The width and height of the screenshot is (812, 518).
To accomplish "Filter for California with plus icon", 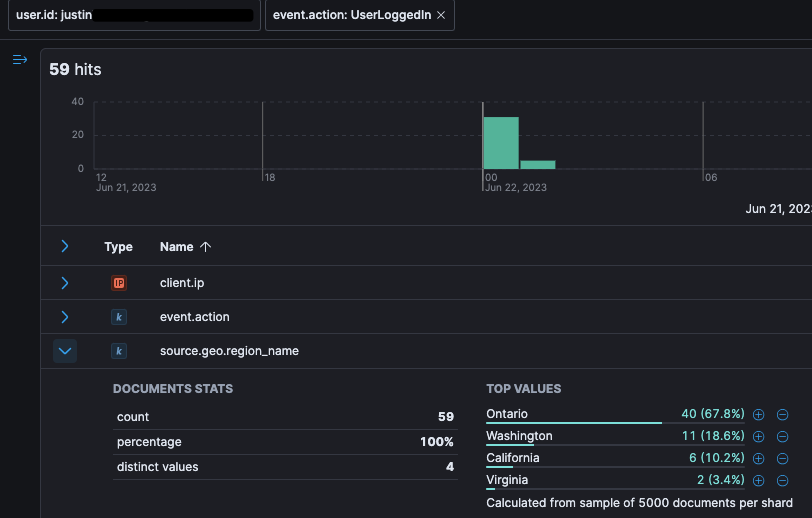I will click(x=759, y=458).
